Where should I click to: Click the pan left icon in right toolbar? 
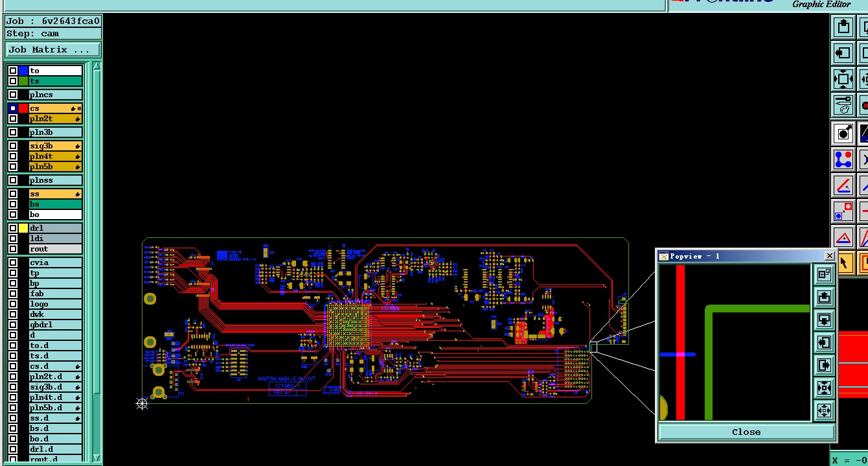click(843, 52)
